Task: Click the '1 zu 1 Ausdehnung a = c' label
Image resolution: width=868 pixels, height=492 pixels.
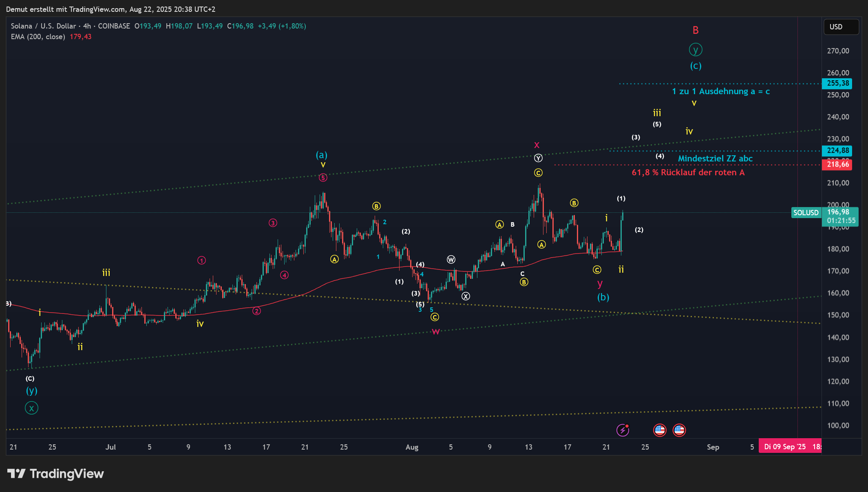Action: (x=721, y=91)
